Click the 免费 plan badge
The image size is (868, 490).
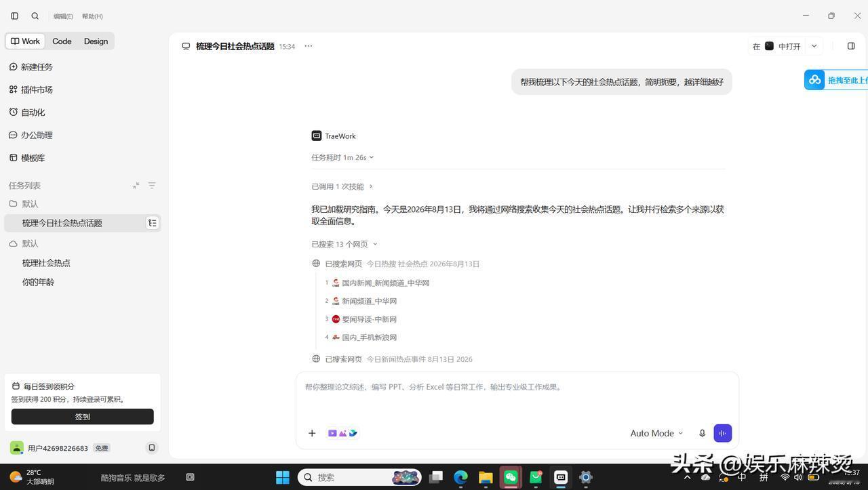coord(102,448)
